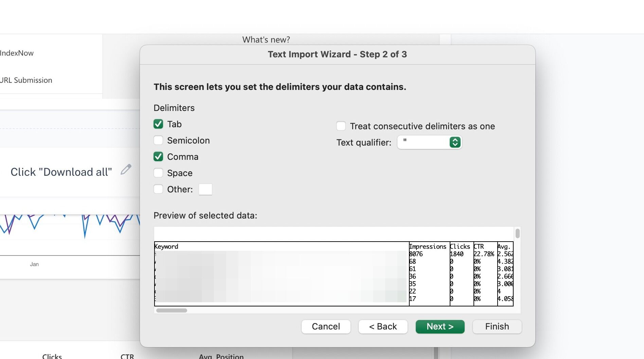
Task: Enable Treat consecutive delimiters as one
Action: (x=341, y=126)
